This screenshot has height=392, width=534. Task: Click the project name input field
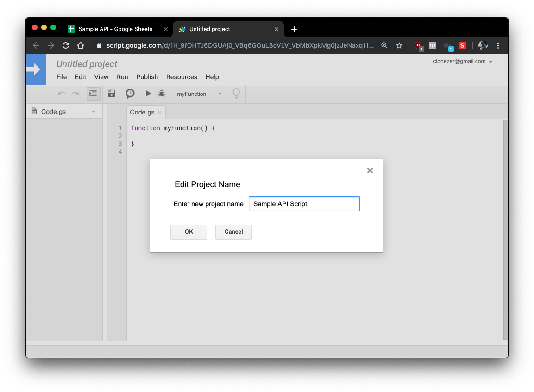pyautogui.click(x=304, y=204)
